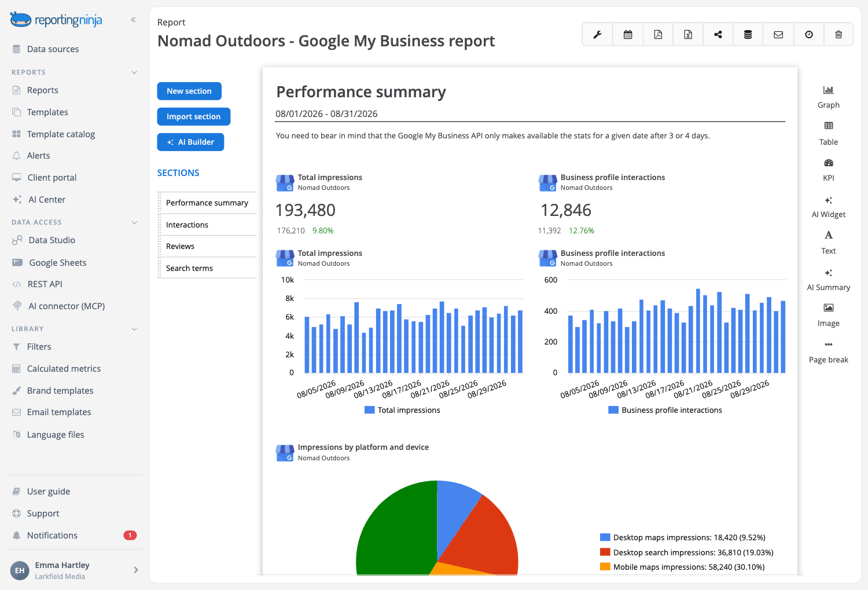868x590 pixels.
Task: Select Interactions section
Action: 207,225
